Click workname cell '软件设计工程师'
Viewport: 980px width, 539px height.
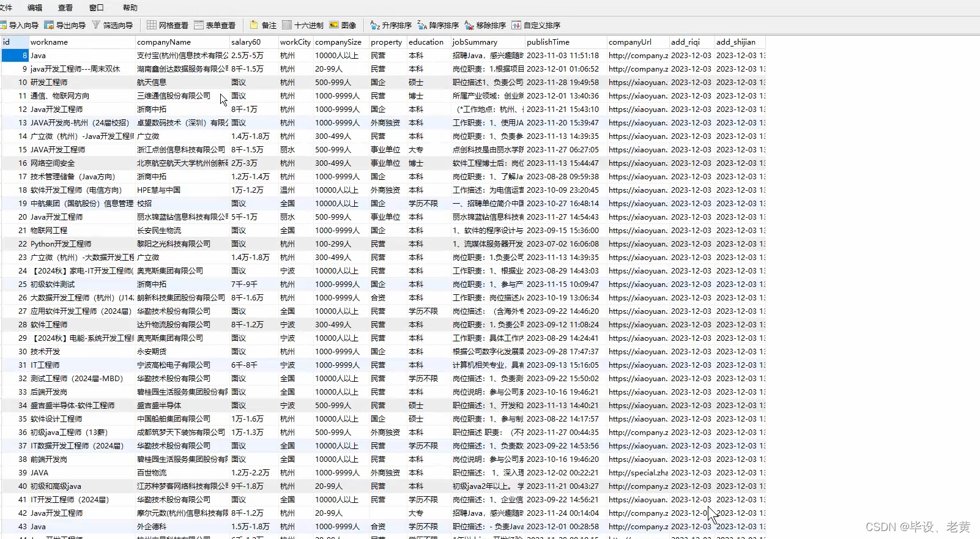(x=82, y=419)
